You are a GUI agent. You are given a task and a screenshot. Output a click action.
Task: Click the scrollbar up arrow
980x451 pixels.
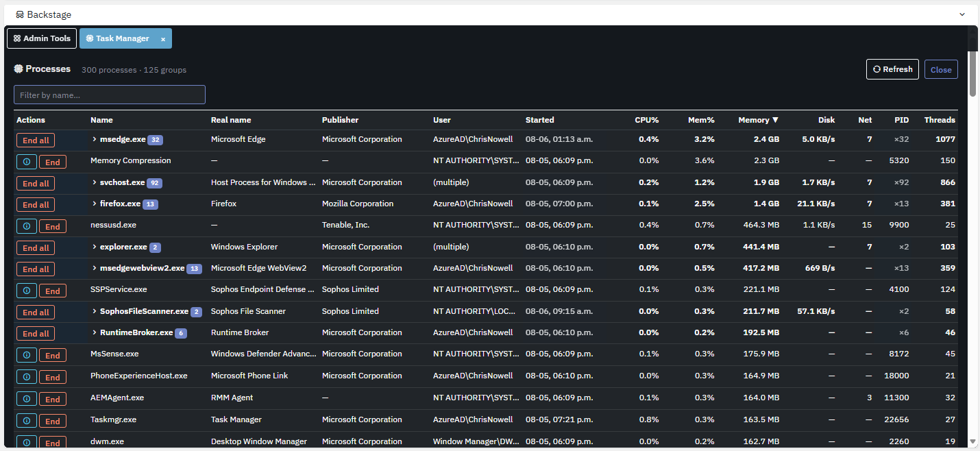pyautogui.click(x=972, y=30)
